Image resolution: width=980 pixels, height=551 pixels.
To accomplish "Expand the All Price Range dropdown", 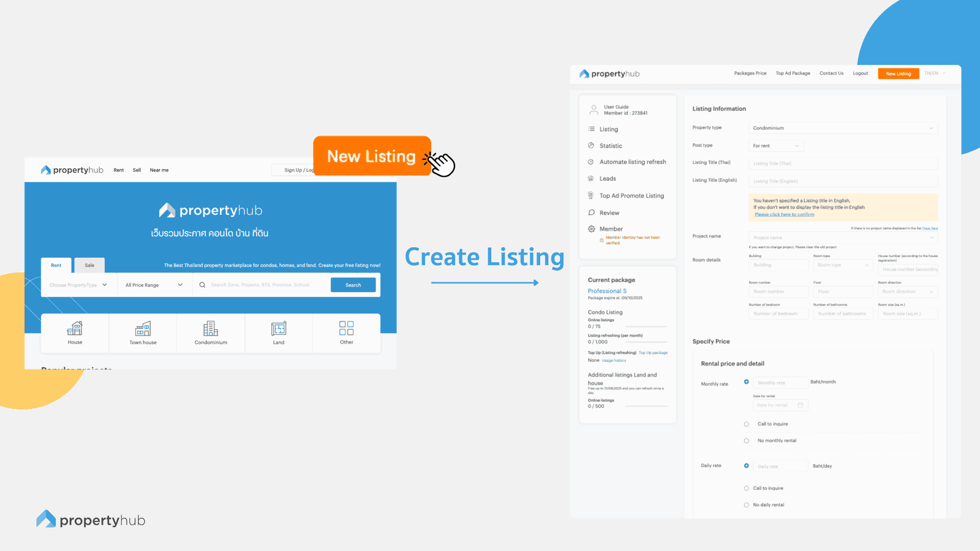I will (154, 285).
